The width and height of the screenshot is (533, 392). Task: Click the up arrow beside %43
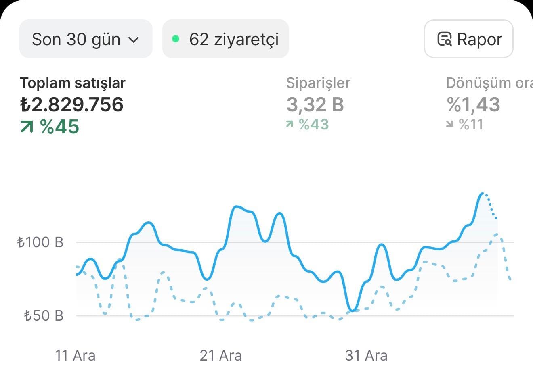(289, 124)
